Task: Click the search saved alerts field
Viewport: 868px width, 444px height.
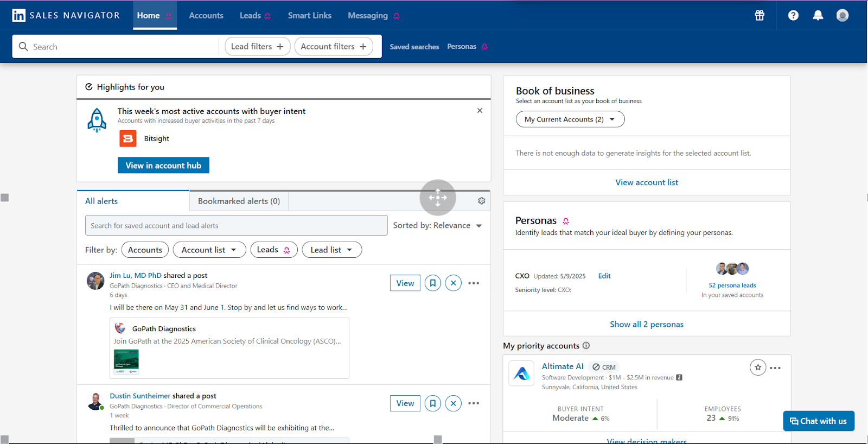Action: coord(237,225)
